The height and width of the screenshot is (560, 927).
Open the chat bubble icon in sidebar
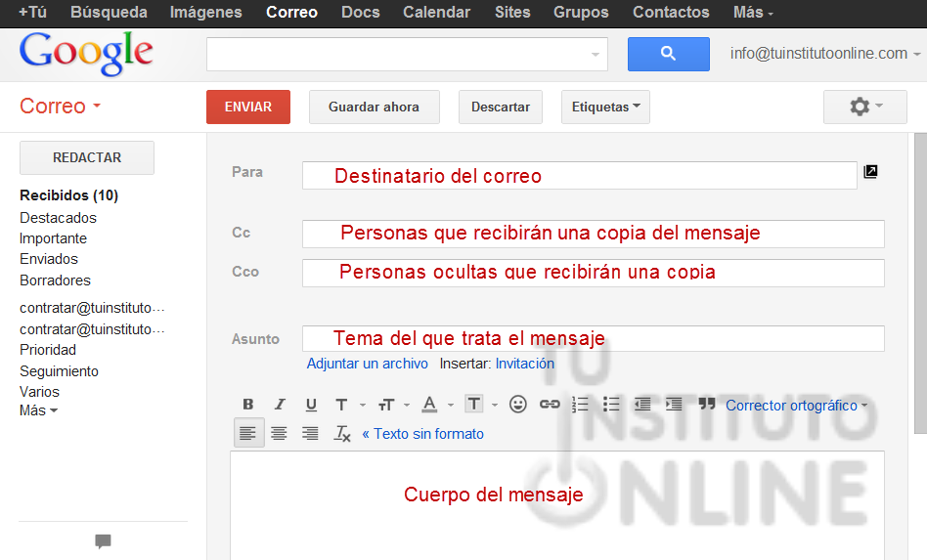[103, 540]
